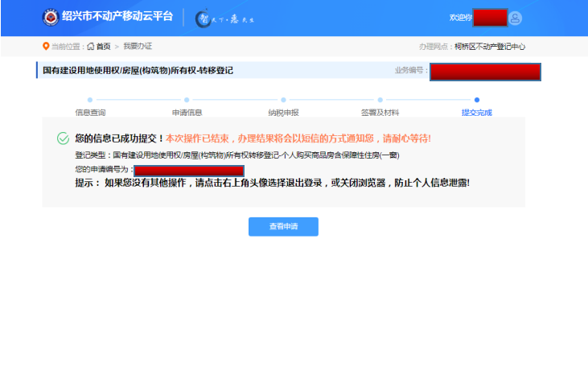Click the home icon beside 首页
588x392 pixels.
tap(90, 46)
